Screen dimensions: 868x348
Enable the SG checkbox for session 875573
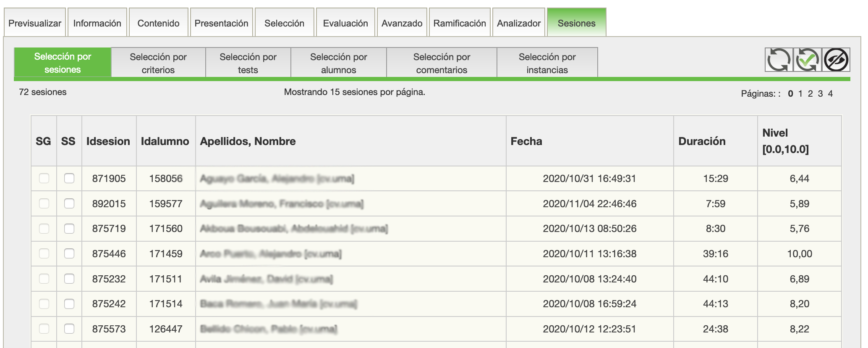click(x=44, y=329)
